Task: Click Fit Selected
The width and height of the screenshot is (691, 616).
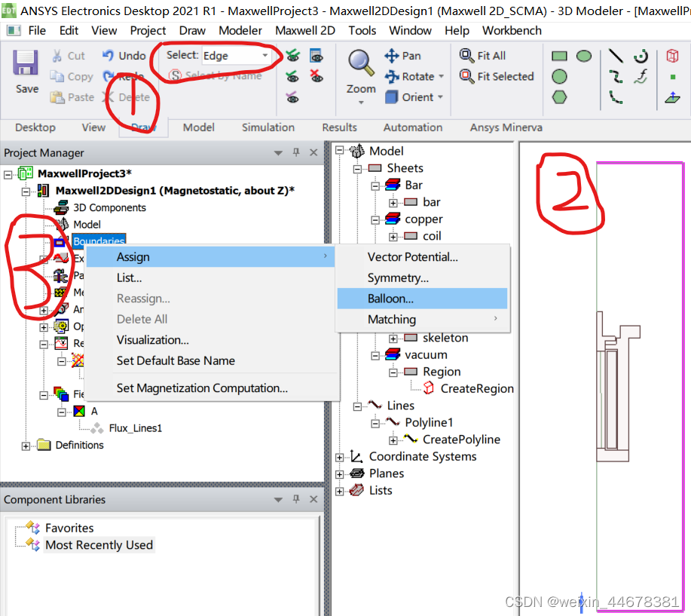Action: 497,76
